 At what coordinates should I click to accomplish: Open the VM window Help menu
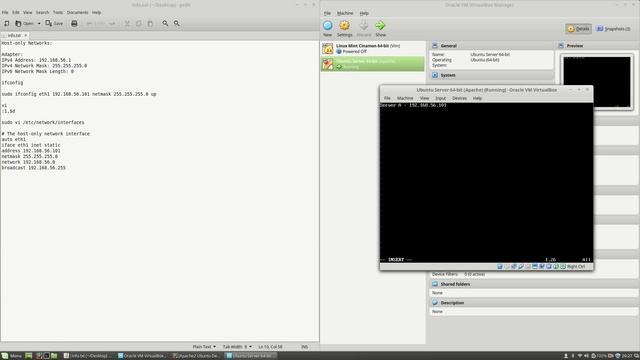coord(477,98)
